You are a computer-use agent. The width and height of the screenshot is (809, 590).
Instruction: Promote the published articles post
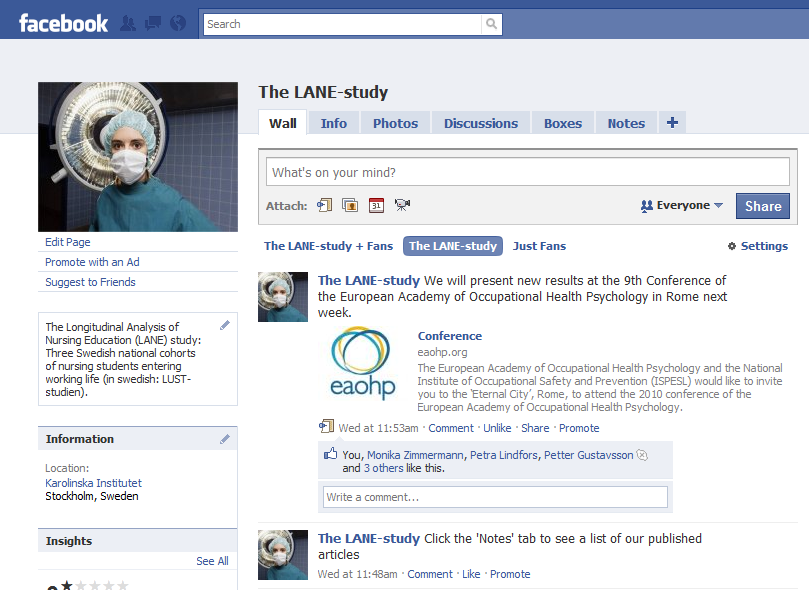tap(510, 574)
